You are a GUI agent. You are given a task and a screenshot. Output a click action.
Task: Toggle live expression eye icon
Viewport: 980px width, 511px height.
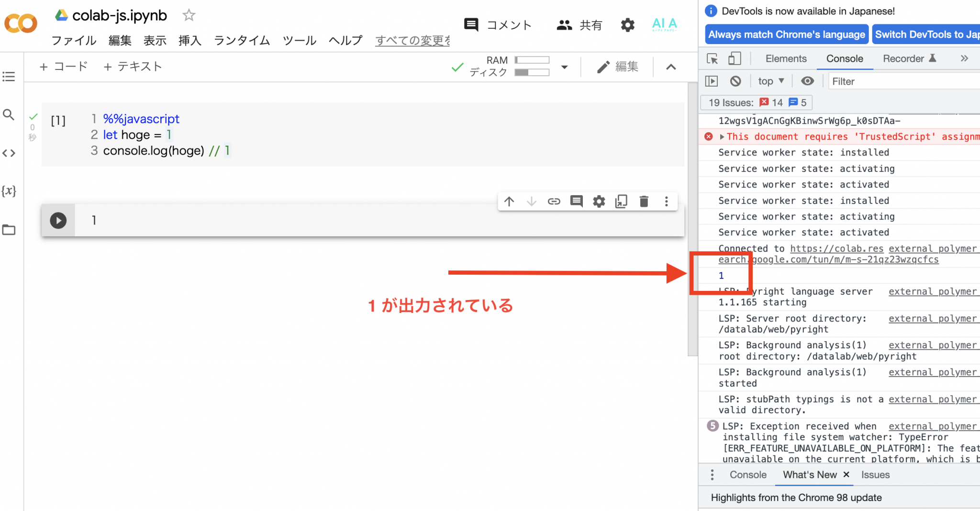(808, 81)
